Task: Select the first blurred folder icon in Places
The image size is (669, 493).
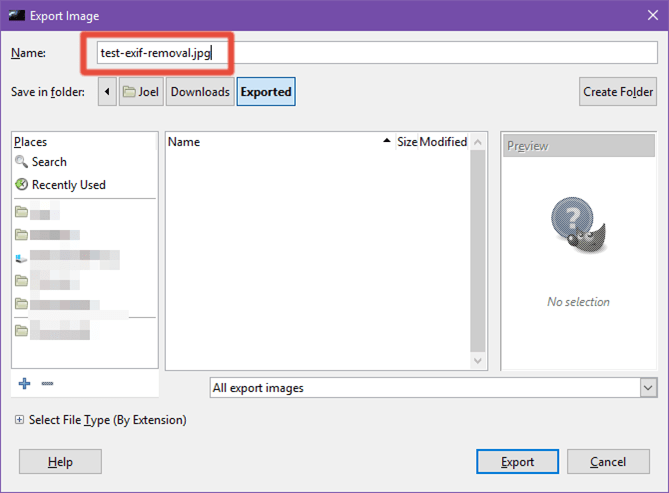Action: coord(21,211)
